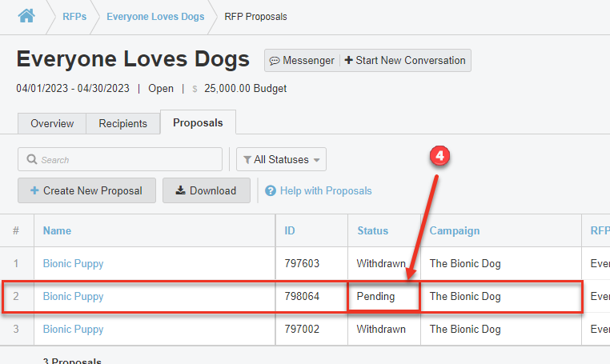Expand the All Statuses filter dropdown
Viewport: 610px width, 364px height.
tap(281, 160)
